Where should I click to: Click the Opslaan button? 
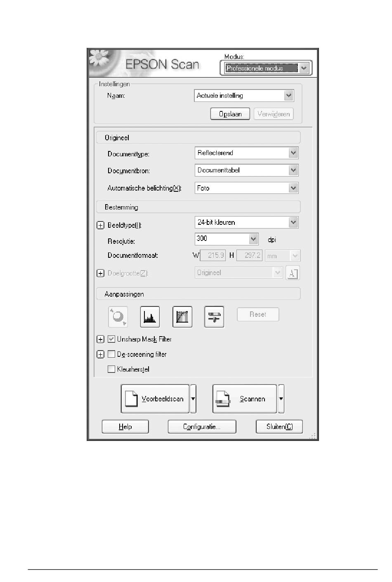coord(230,114)
